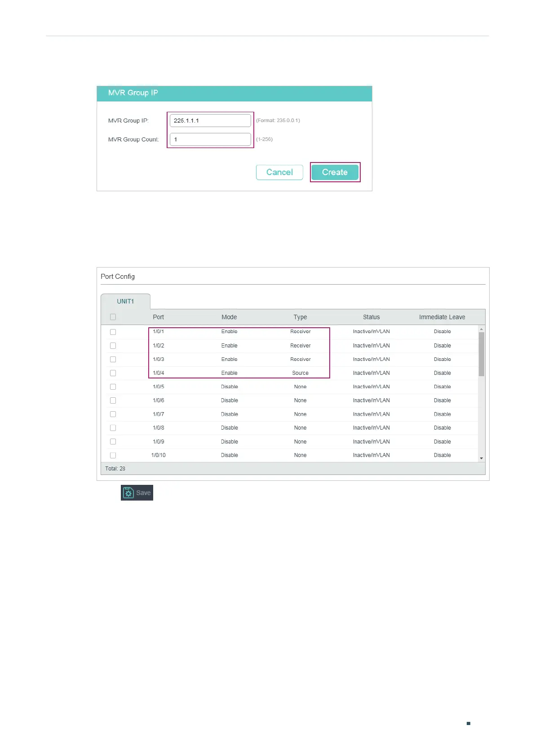This screenshot has width=535, height=756.
Task: Click the None type cell of port 1/0/8
Action: pos(300,428)
